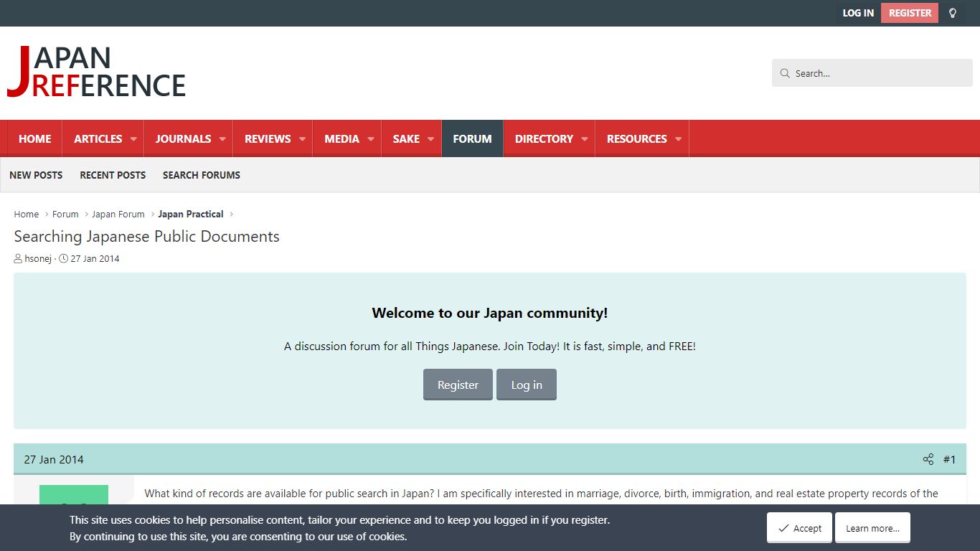Click the 27 Jan 2014 post header date
The image size is (980, 551).
pyautogui.click(x=54, y=460)
